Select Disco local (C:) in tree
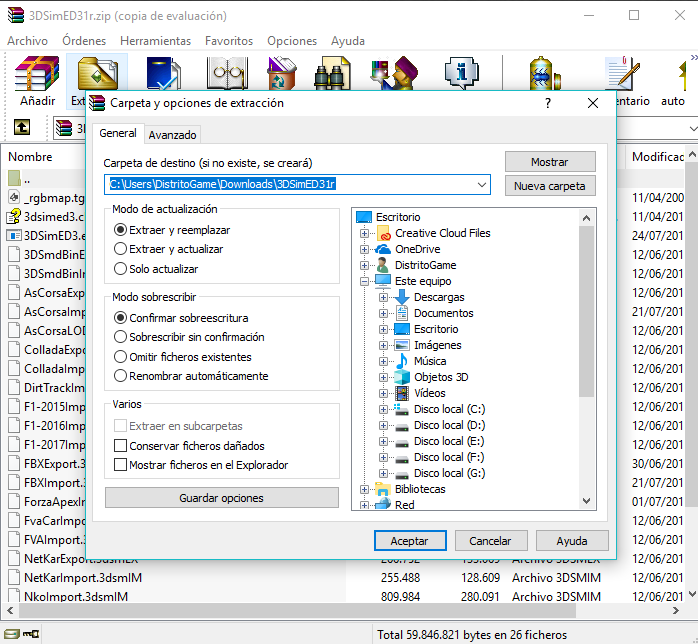 [x=449, y=409]
